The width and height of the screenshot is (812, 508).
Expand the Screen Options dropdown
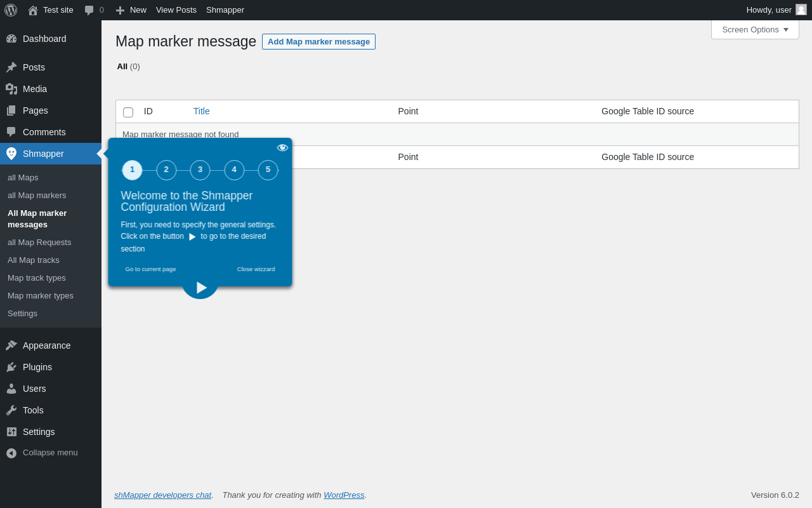tap(755, 29)
